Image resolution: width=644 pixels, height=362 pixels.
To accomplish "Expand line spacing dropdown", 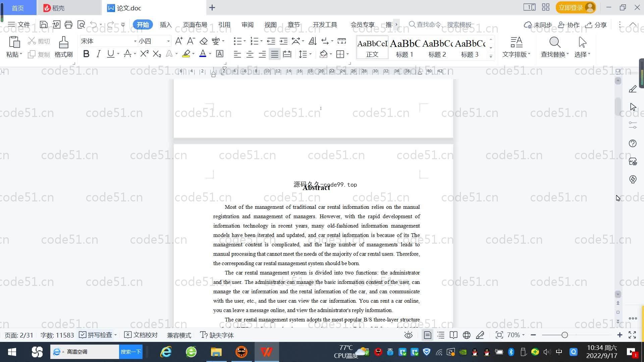I will click(x=311, y=54).
